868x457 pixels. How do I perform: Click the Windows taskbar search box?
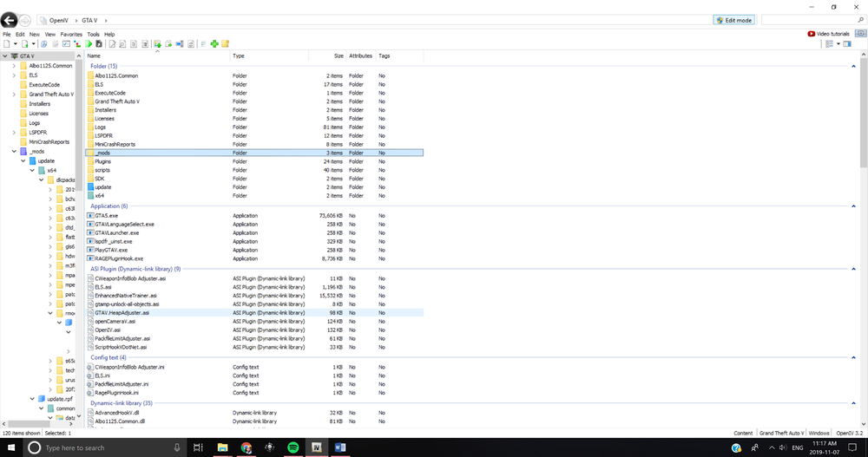[x=104, y=447]
